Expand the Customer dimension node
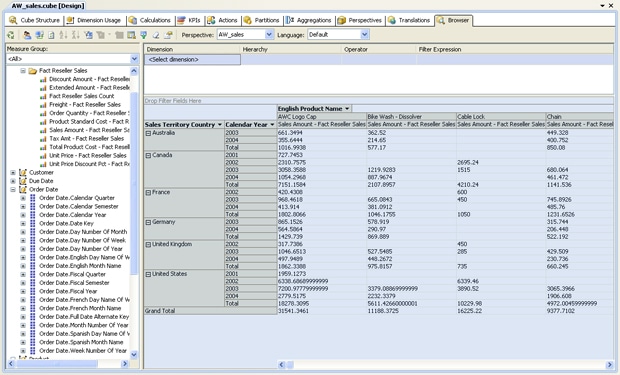This screenshot has width=620, height=375. click(x=13, y=172)
